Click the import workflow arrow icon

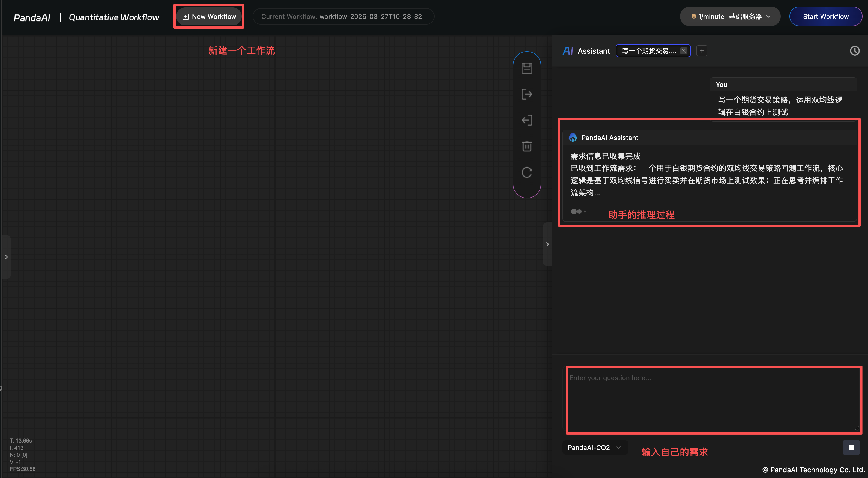(x=527, y=120)
